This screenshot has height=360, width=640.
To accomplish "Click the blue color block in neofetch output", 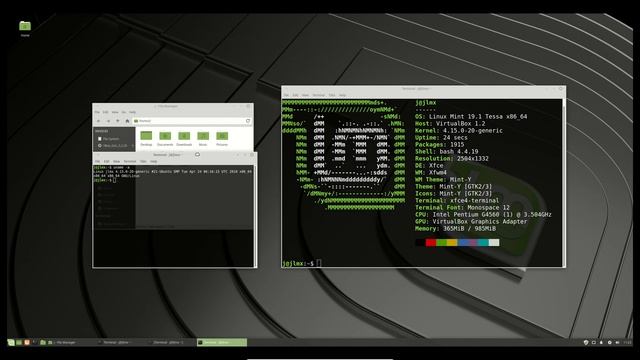I will 462,242.
